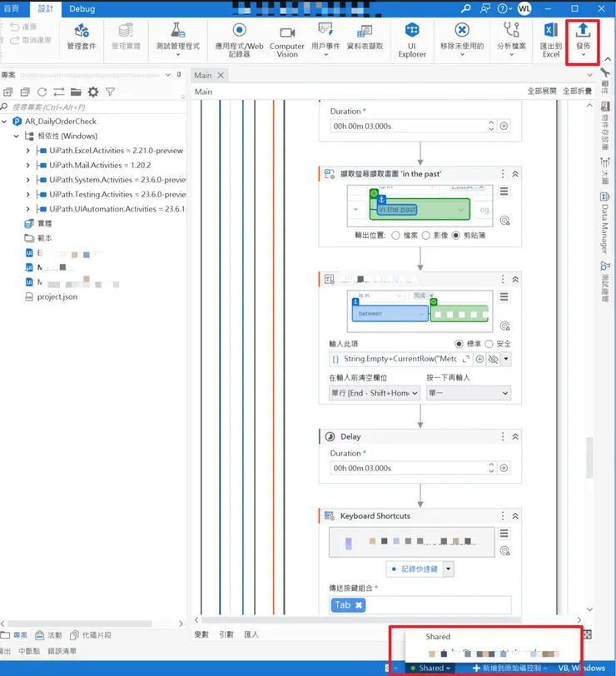Collapse all items in the project tree toolbar
616x676 pixels.
click(25, 92)
